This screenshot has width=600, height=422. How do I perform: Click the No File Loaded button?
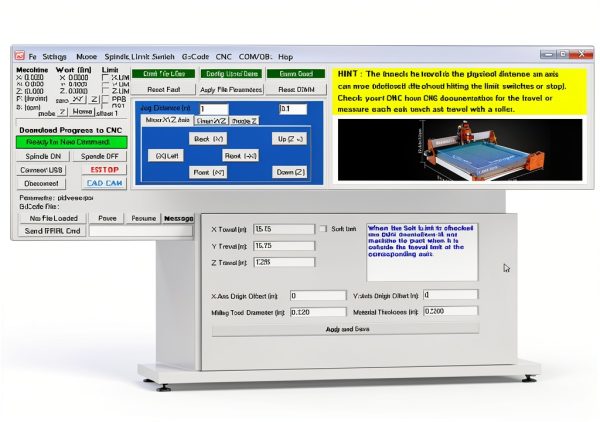pyautogui.click(x=54, y=218)
